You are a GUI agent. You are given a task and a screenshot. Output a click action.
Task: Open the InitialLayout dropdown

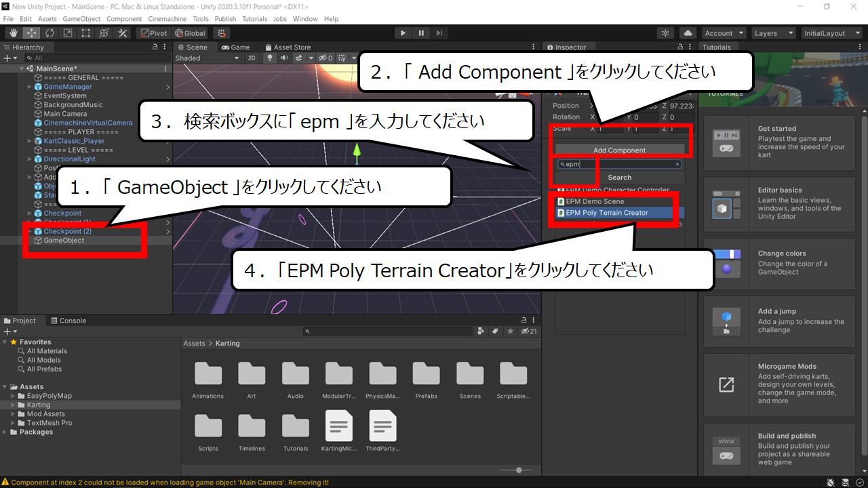point(831,33)
